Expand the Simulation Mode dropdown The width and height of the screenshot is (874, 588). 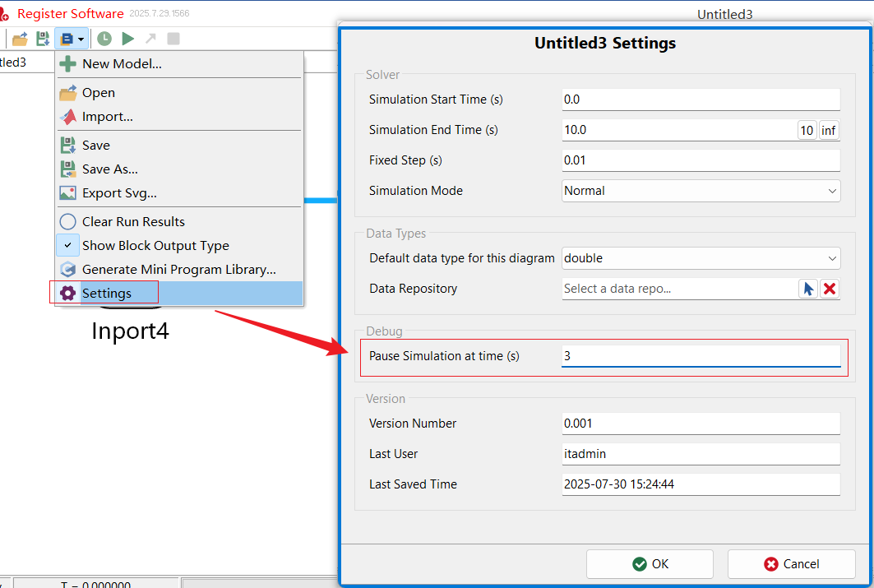[x=701, y=191]
